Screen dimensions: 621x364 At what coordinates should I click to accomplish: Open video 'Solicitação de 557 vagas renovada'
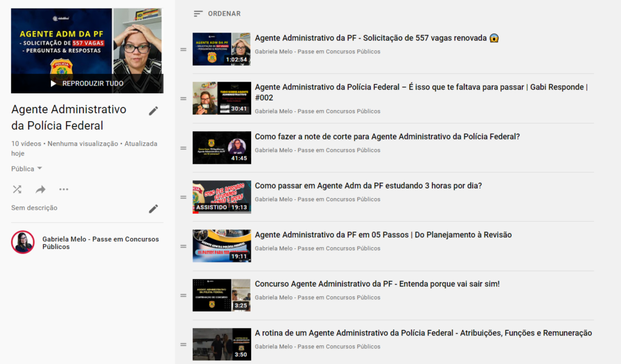point(377,38)
